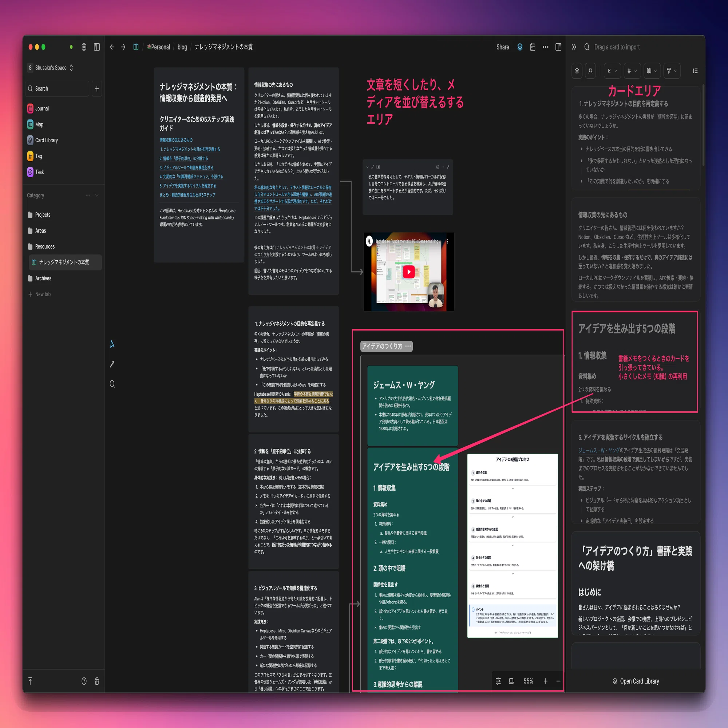Select the created-by-me person filter

click(x=590, y=71)
